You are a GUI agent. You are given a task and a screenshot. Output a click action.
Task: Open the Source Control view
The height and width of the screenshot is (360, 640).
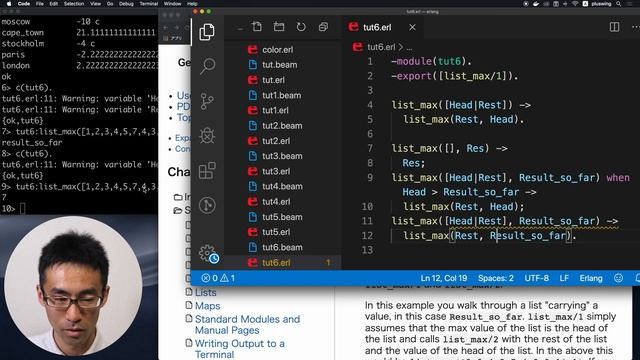coord(207,101)
